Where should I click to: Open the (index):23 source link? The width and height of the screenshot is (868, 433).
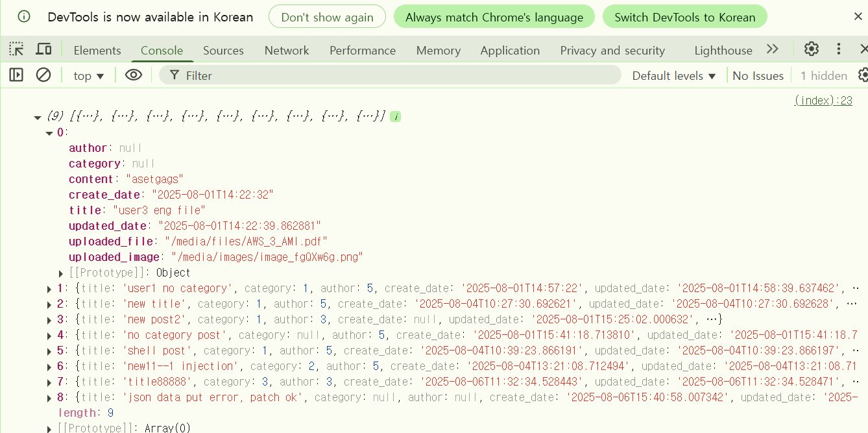point(823,100)
